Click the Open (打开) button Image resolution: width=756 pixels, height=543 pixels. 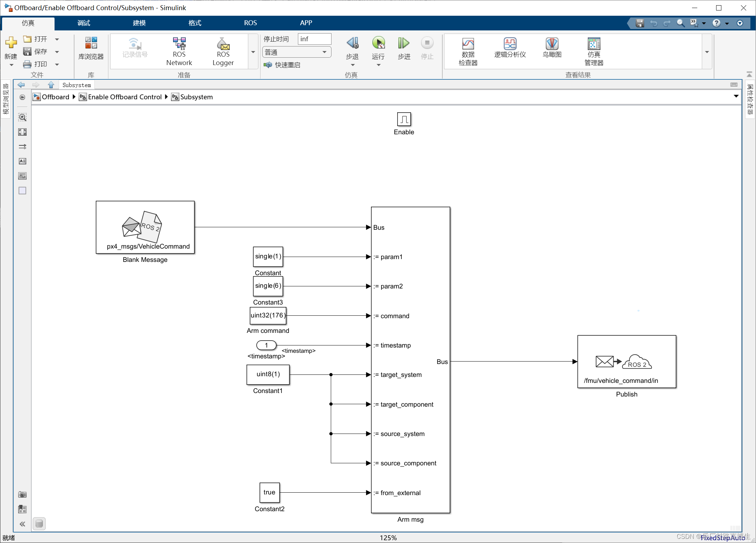click(35, 39)
